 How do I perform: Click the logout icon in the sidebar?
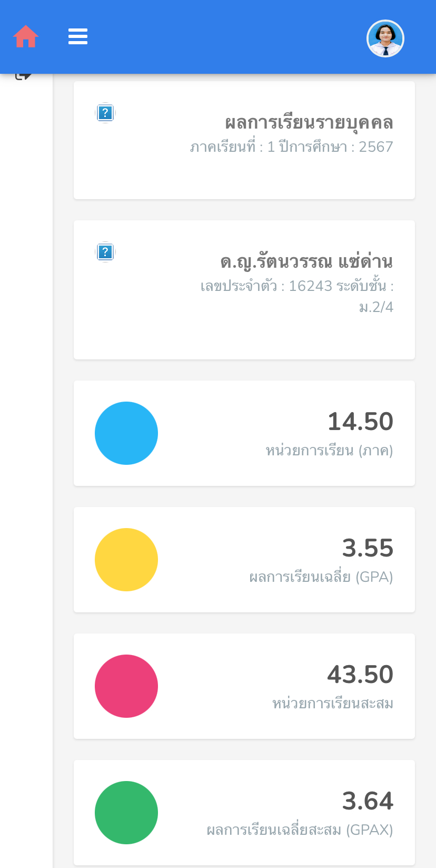[x=23, y=75]
